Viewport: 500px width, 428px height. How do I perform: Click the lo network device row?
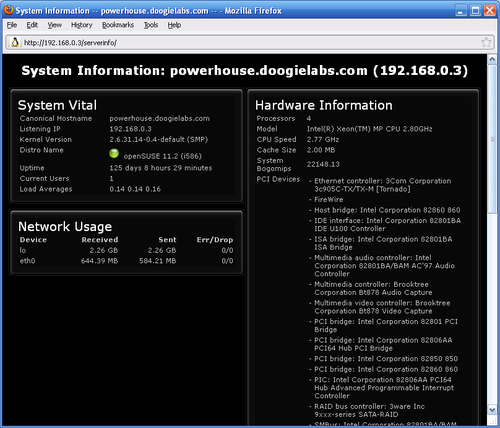click(x=126, y=250)
